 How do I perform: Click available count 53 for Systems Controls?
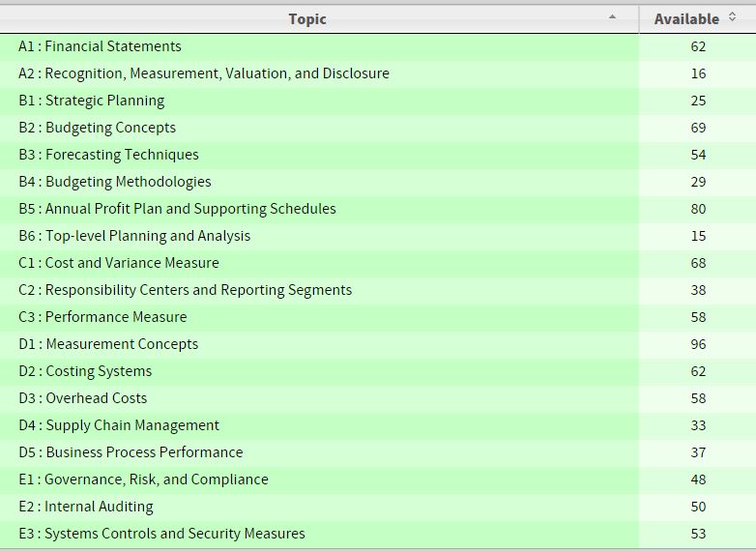tap(698, 534)
